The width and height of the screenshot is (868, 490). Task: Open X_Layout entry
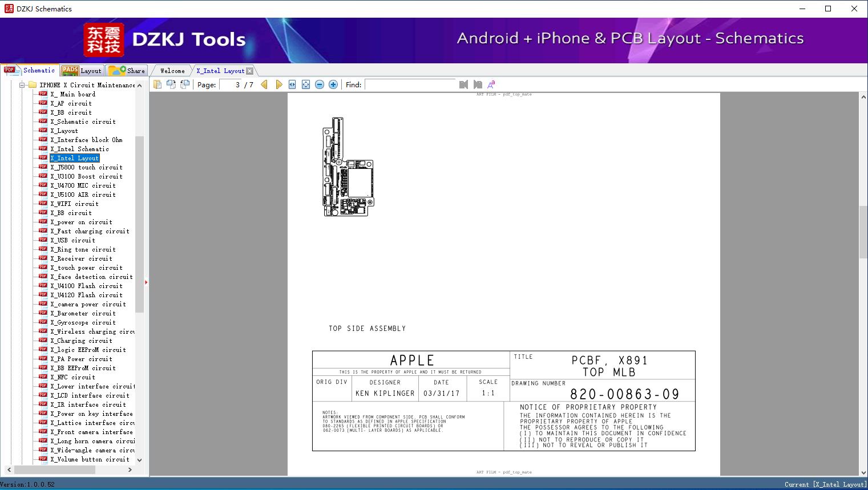(64, 131)
